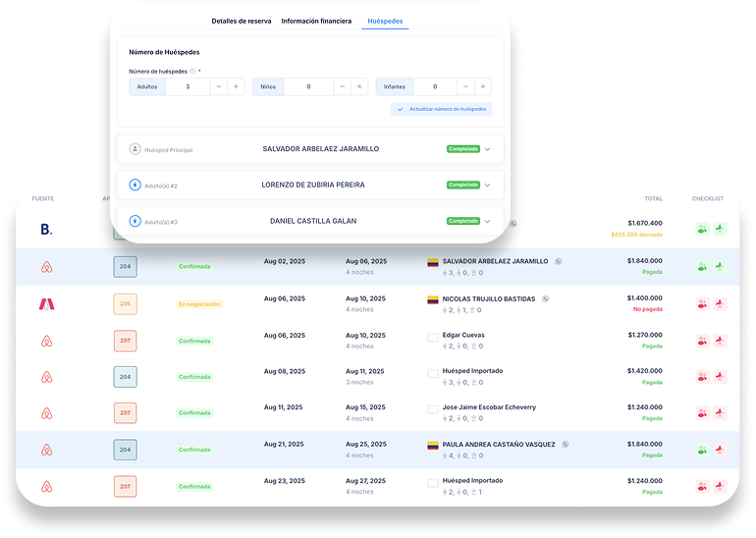Click the Adulto(a) #2 person icon
Screen dimensions: 756x538
pos(135,186)
